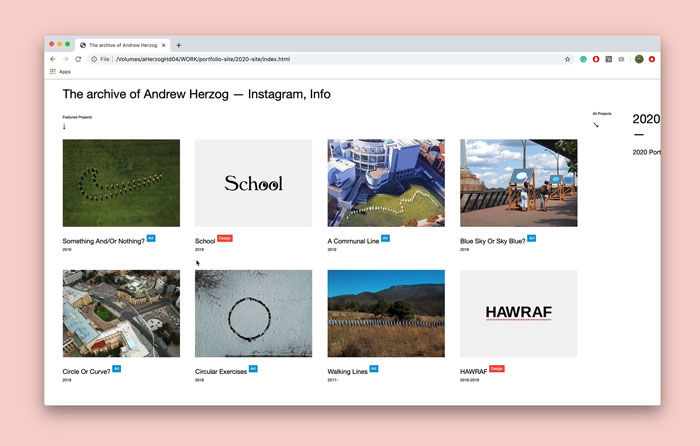Click Art tag on Blue Sky Or Sky Blue?
700x446 pixels.
pos(532,238)
